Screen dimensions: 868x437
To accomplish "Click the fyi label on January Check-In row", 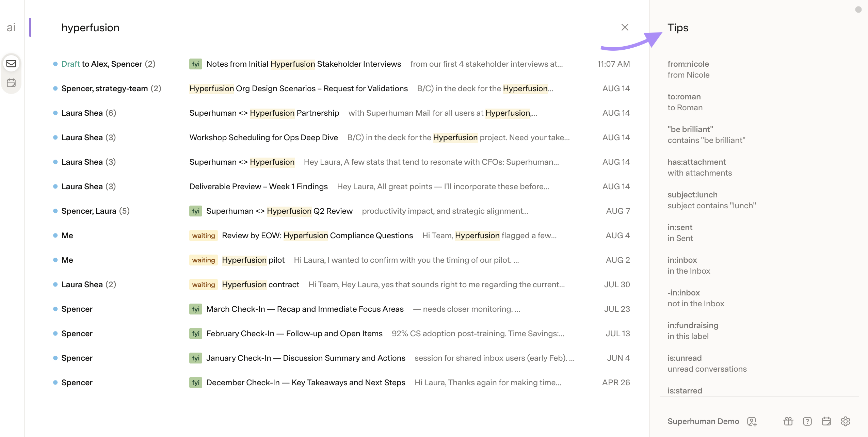I will (x=196, y=358).
